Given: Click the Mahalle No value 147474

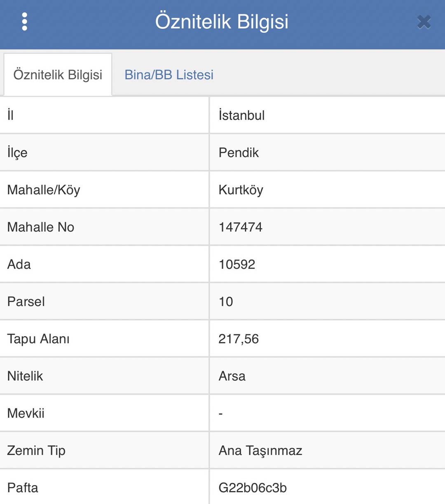Looking at the screenshot, I should tap(241, 227).
